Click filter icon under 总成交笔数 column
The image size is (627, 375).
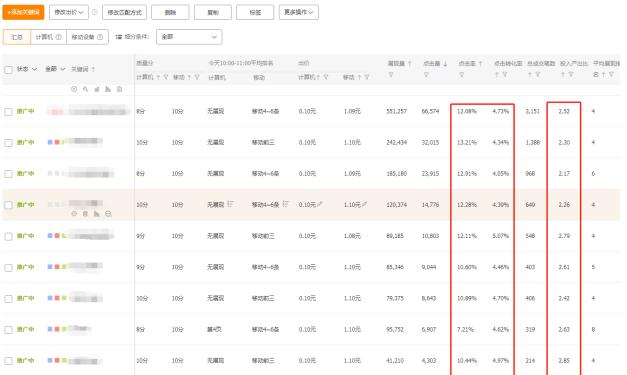pos(538,75)
